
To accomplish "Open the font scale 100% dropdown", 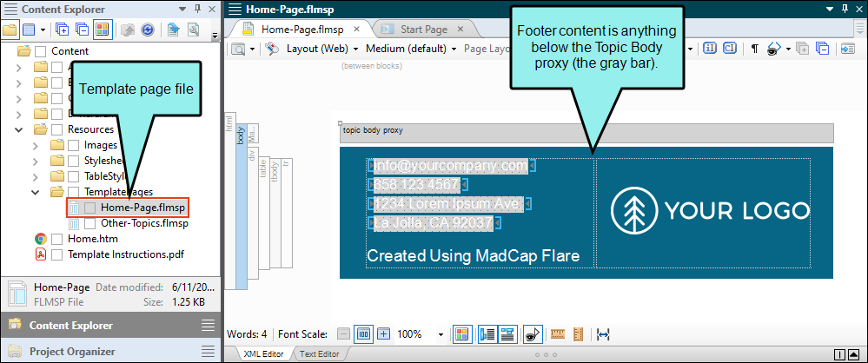I will point(441,334).
